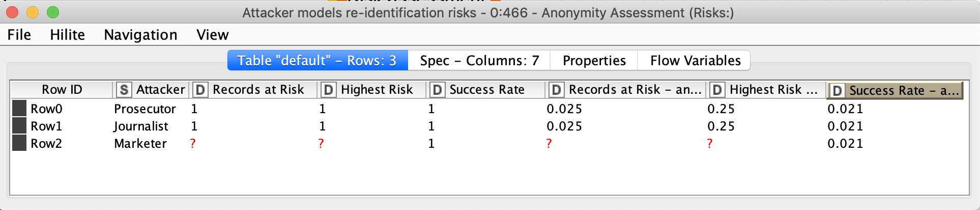
Task: Open the Navigation menu
Action: (x=140, y=35)
